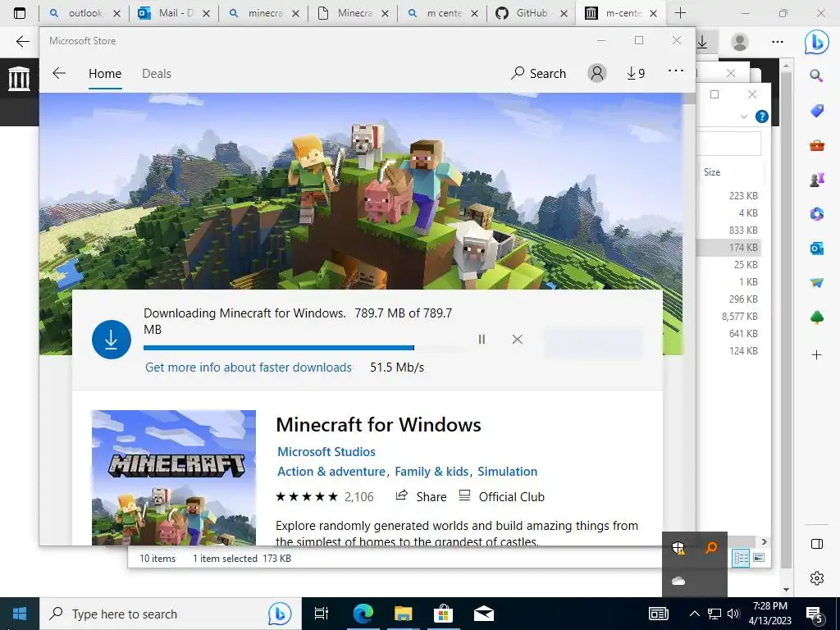Go back in Microsoft Store
The width and height of the screenshot is (840, 630).
pos(59,73)
